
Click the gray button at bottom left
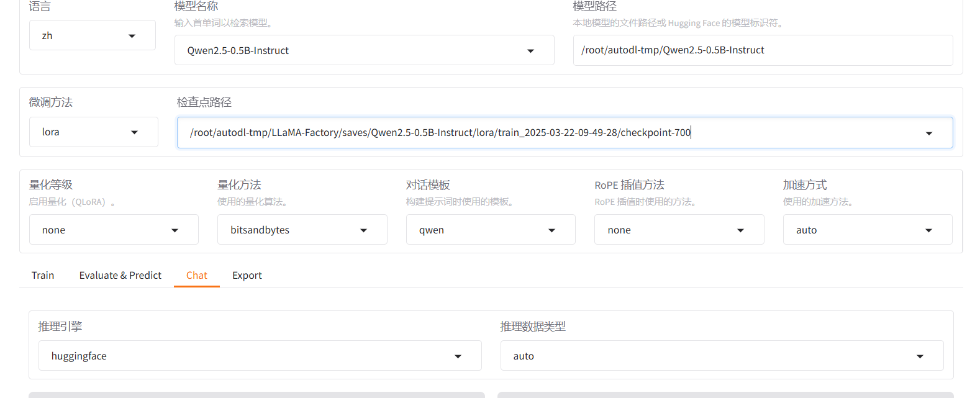point(256,395)
